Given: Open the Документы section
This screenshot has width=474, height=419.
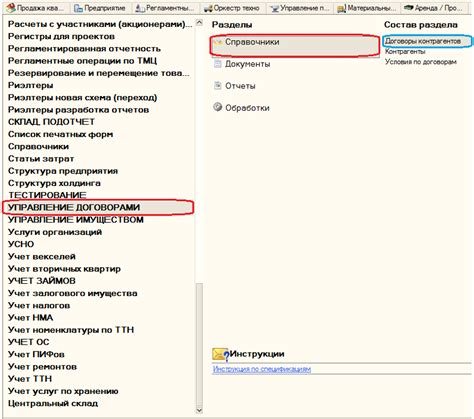Looking at the screenshot, I should (x=247, y=64).
